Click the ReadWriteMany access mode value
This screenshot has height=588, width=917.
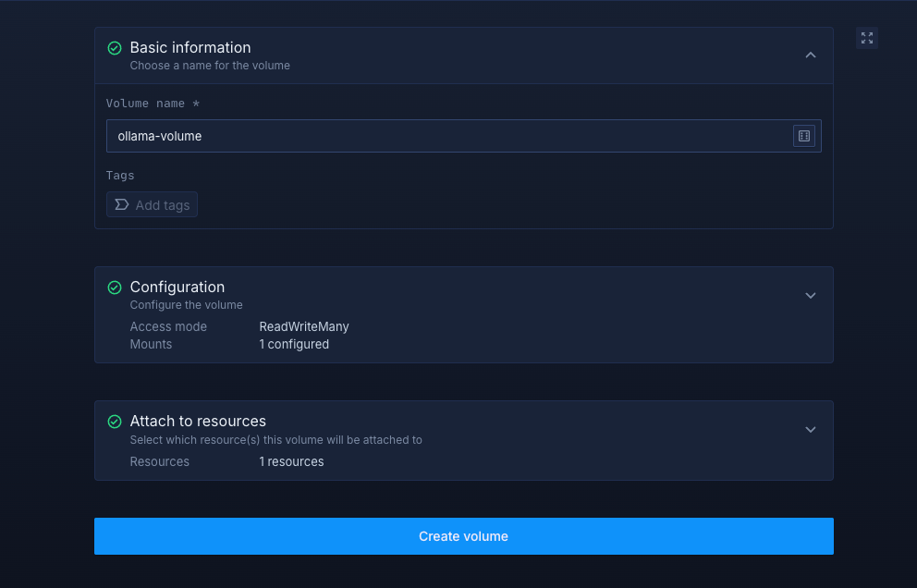click(304, 326)
